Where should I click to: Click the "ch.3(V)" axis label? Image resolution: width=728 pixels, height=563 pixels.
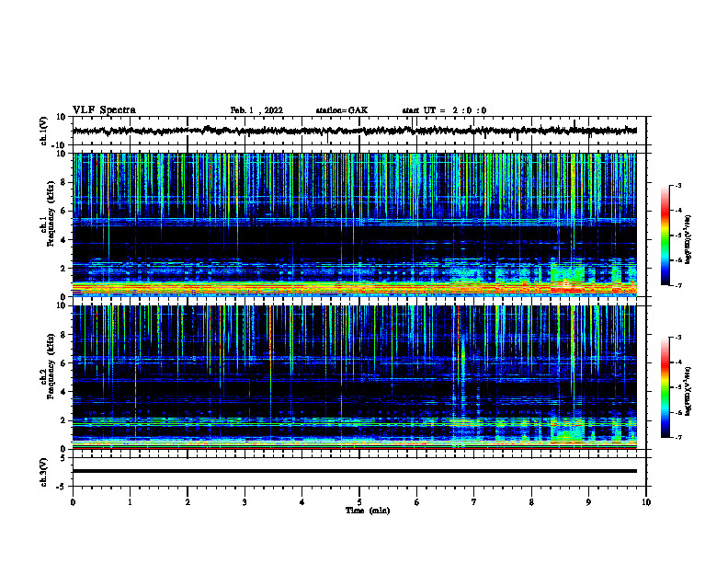pyautogui.click(x=43, y=472)
